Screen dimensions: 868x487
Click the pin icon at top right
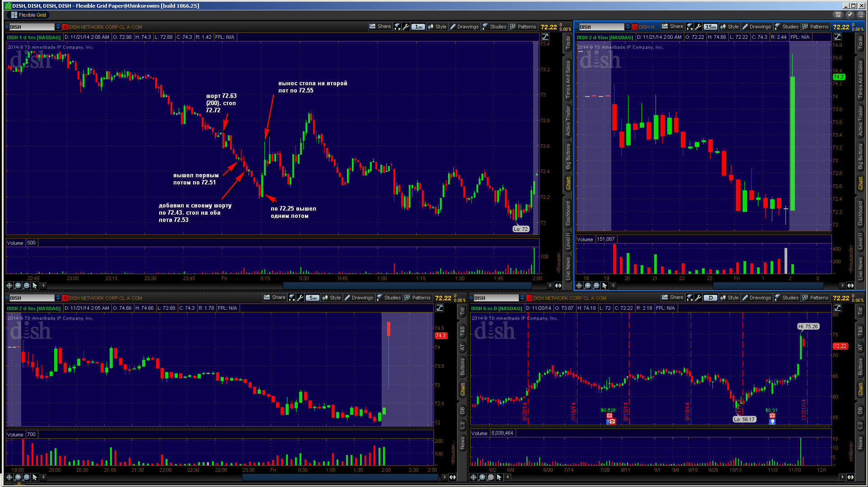pos(849,15)
